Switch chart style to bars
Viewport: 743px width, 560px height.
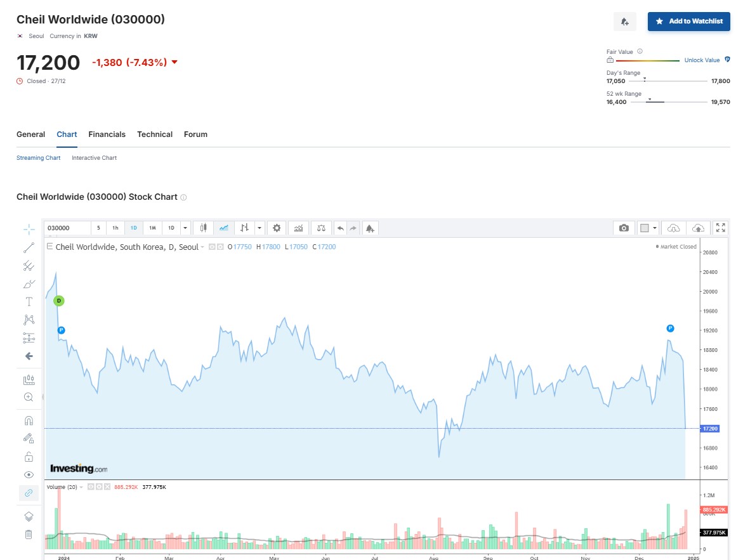[244, 228]
